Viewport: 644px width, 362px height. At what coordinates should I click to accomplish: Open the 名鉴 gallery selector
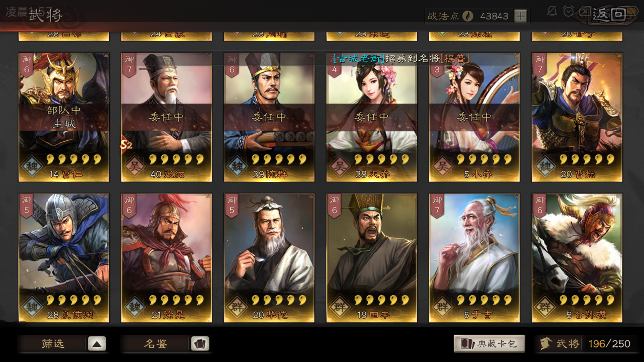[x=156, y=344]
